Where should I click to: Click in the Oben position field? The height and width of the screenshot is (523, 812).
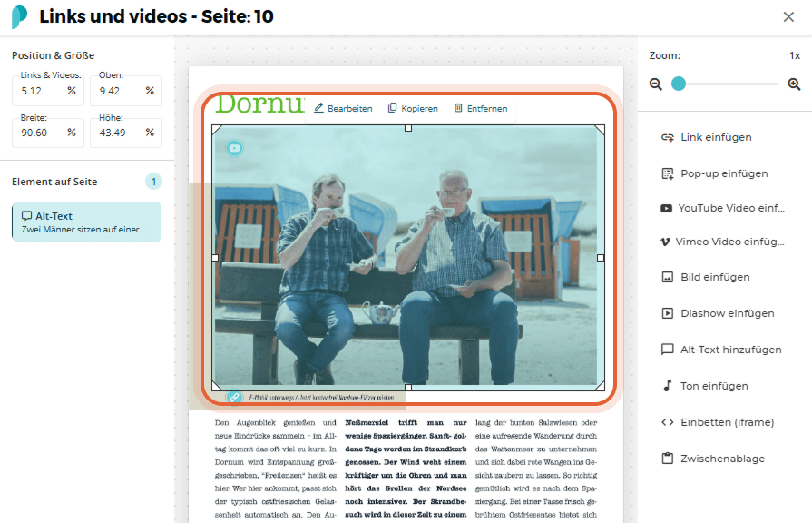point(126,91)
